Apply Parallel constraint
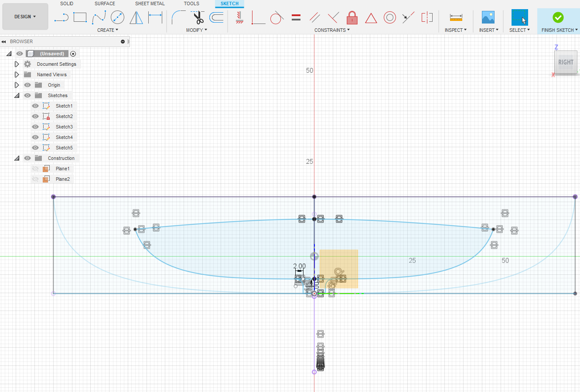This screenshot has height=392, width=580. click(315, 17)
